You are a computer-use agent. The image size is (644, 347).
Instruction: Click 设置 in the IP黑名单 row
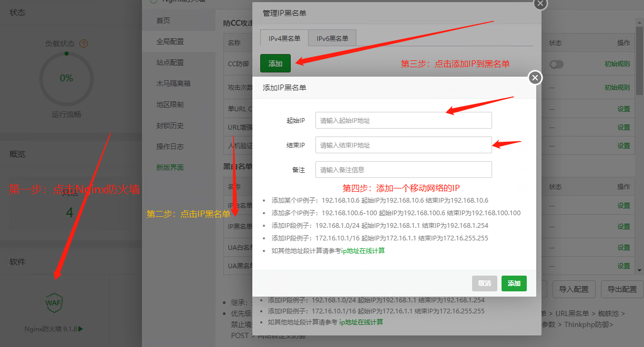coord(623,227)
